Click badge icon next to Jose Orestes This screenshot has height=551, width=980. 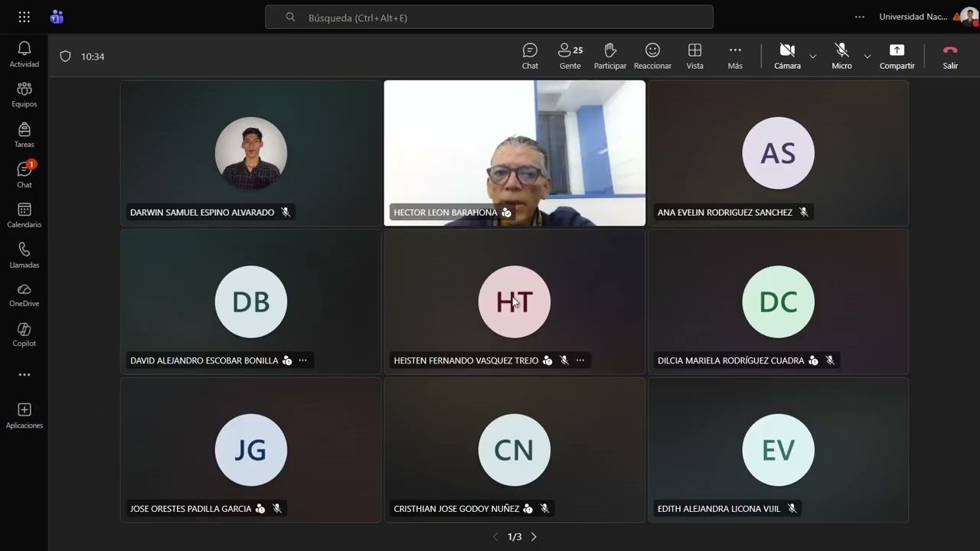pos(260,509)
